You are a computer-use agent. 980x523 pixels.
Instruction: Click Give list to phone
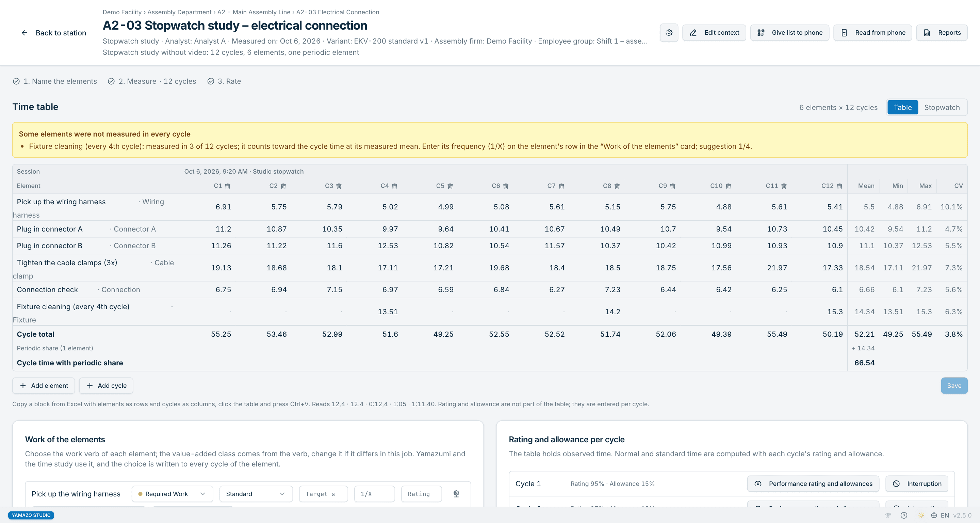(x=789, y=33)
